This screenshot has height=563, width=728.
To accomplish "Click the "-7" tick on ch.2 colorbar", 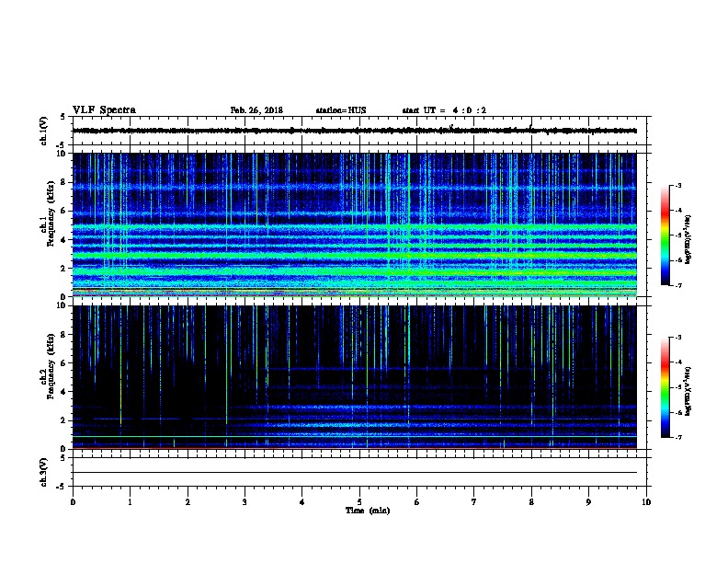I will (x=677, y=438).
